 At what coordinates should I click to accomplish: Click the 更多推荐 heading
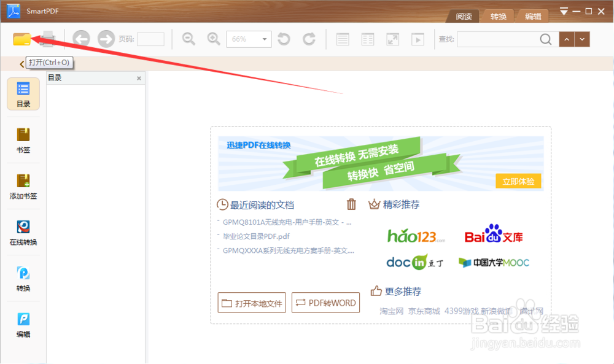click(403, 291)
